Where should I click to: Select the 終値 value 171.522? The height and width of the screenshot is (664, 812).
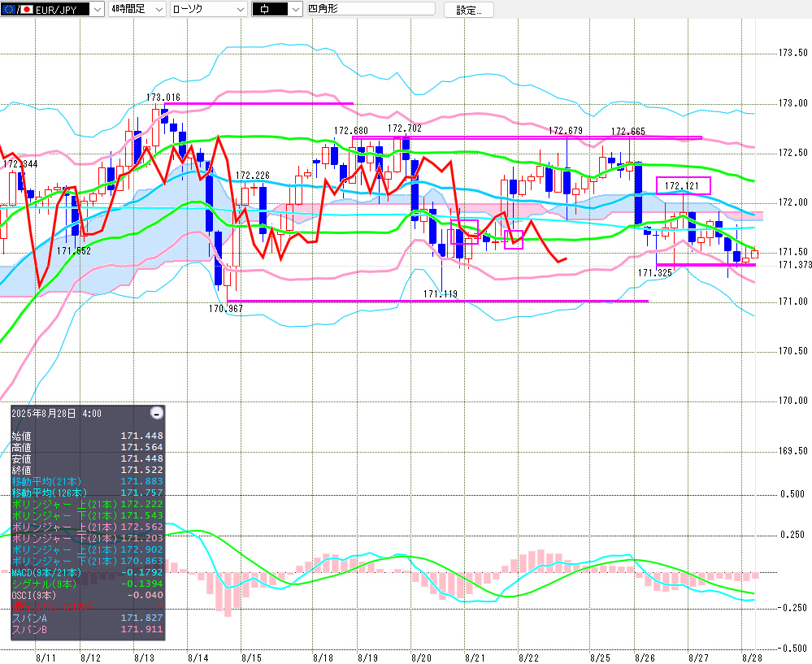(142, 471)
